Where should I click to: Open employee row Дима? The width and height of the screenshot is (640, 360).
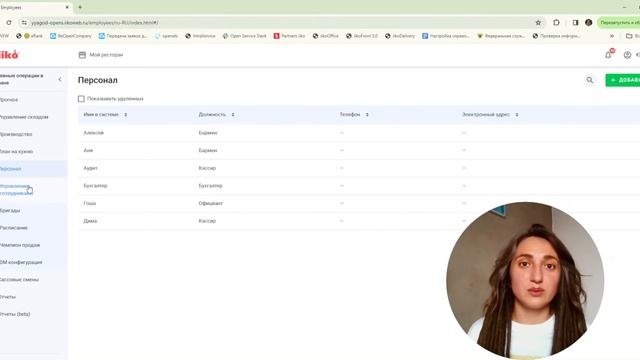tap(359, 221)
